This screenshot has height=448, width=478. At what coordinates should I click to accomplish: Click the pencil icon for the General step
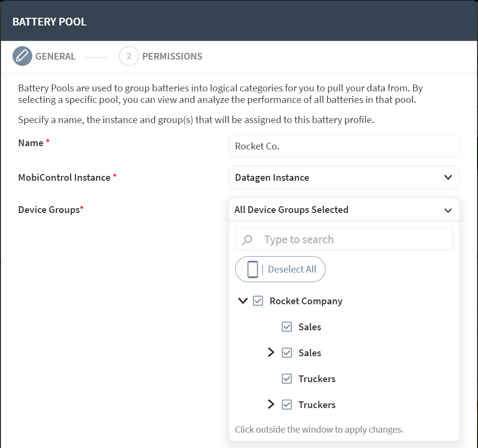22,56
